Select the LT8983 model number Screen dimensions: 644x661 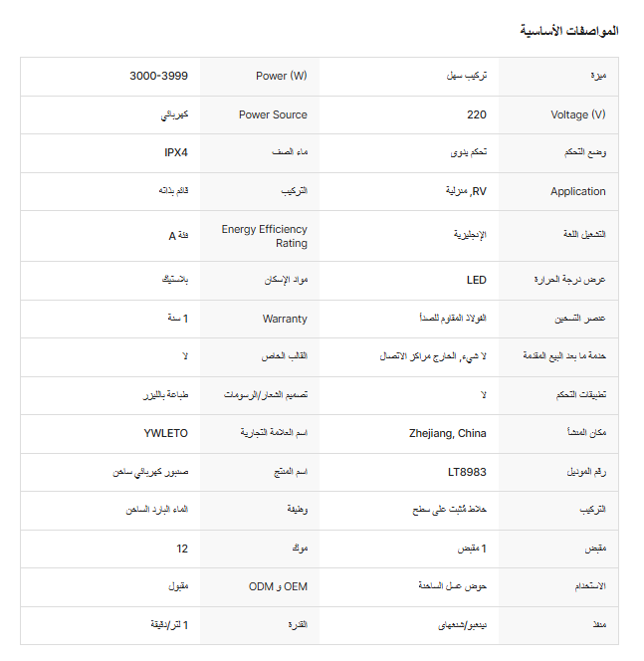tap(467, 472)
